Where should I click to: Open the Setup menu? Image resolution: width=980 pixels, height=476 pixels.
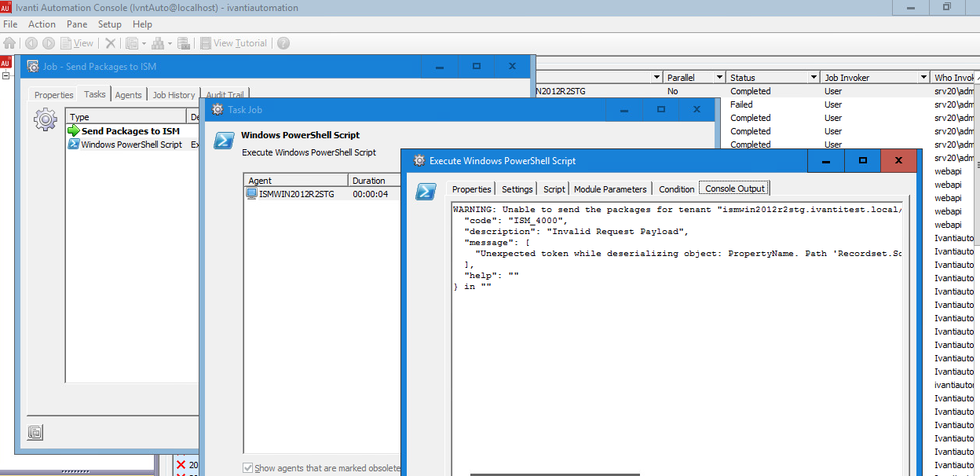click(109, 24)
